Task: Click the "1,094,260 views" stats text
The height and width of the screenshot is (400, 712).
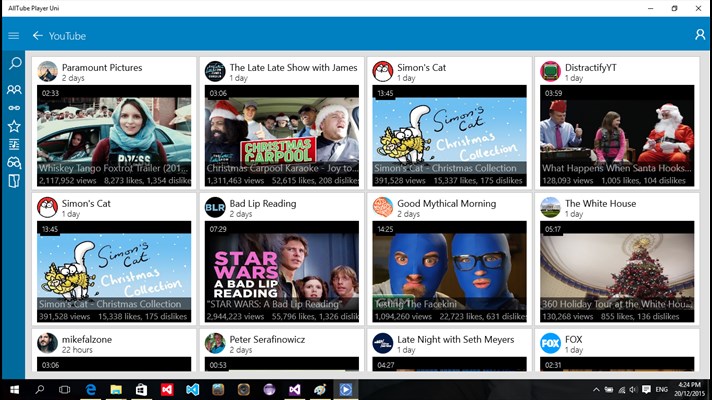Action: tap(403, 316)
